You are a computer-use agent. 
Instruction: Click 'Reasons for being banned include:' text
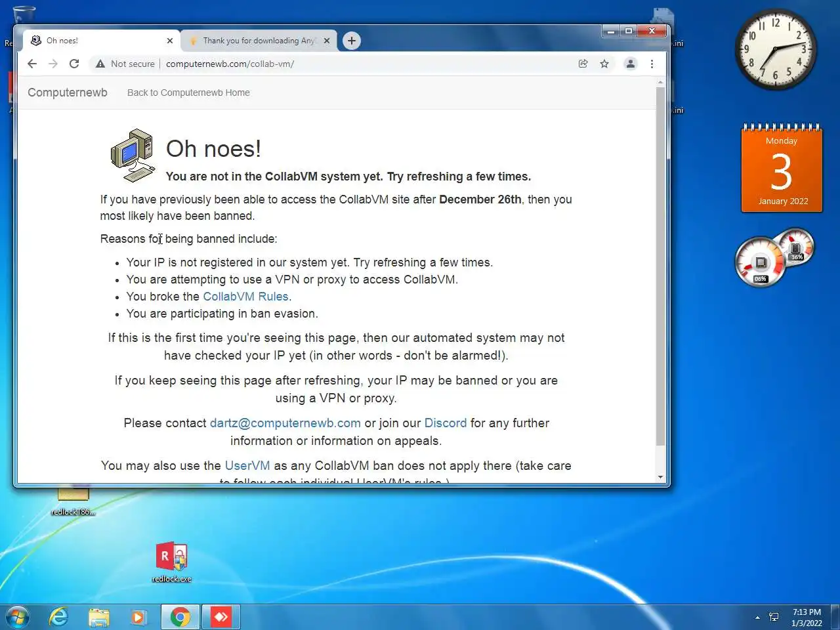point(188,239)
